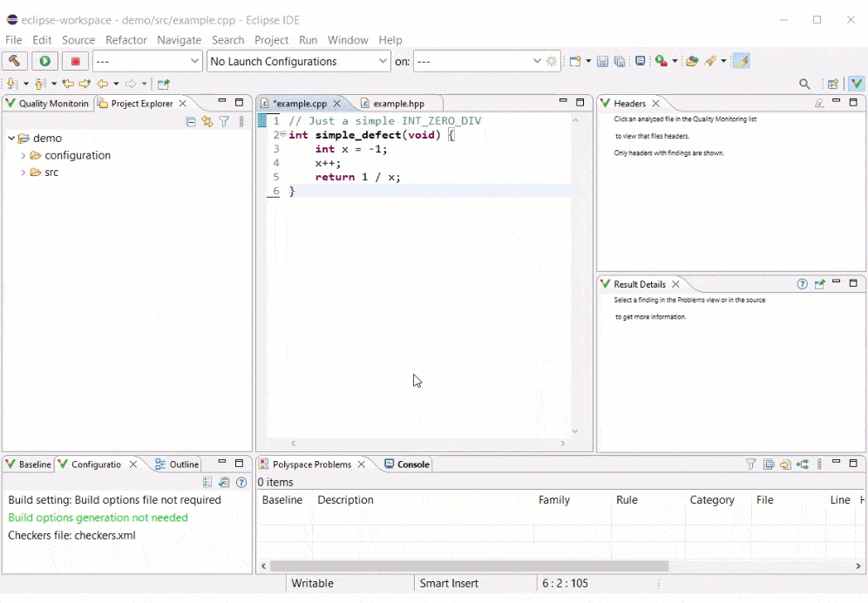Viewport: 868px width, 603px height.
Task: Expand the configuration folder in Project Explorer
Action: click(23, 155)
